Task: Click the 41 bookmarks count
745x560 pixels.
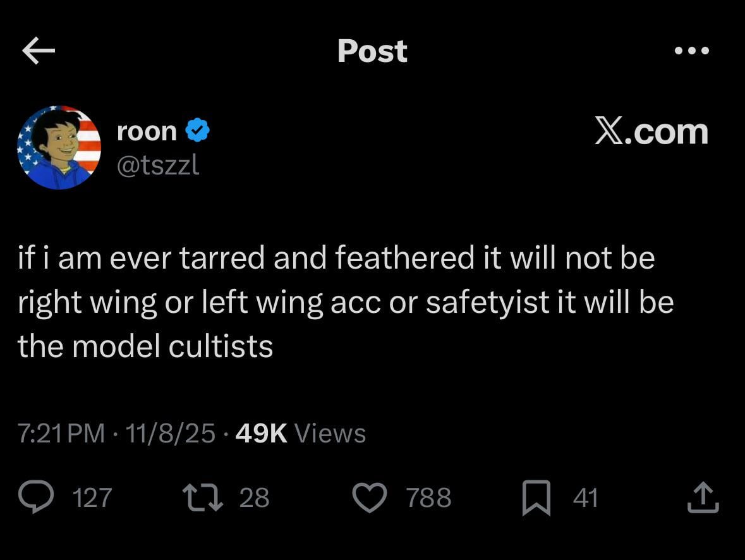Action: pos(585,498)
